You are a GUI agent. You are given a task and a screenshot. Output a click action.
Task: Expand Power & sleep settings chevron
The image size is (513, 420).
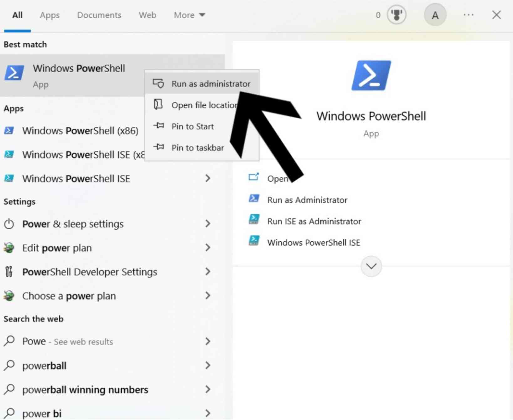tap(208, 223)
